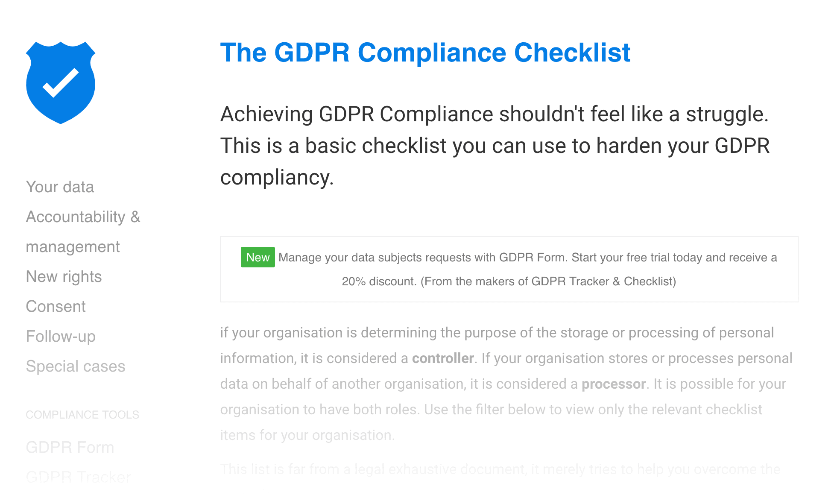Viewport: 837px width, 504px height.
Task: Click the green New badge
Action: click(x=258, y=257)
